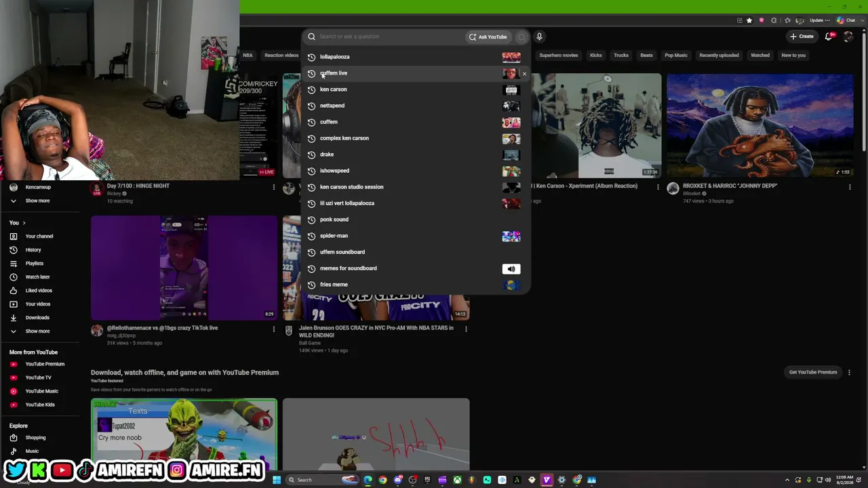Expand the You section chevron
This screenshot has width=868, height=488.
click(x=24, y=223)
